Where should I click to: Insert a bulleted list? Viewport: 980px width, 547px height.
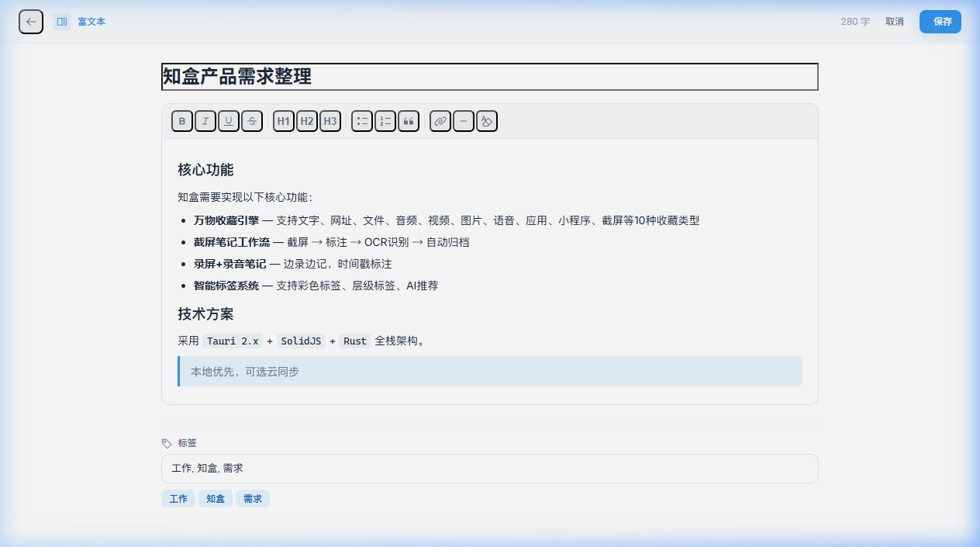[362, 121]
